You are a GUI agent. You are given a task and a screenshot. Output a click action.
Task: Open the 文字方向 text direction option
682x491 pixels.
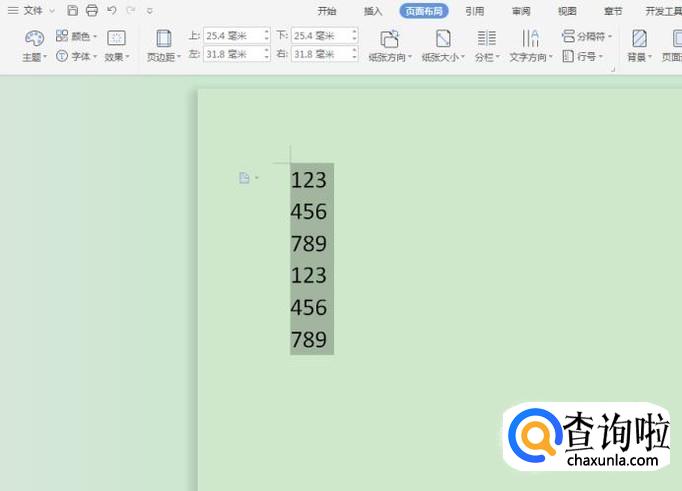[x=531, y=46]
